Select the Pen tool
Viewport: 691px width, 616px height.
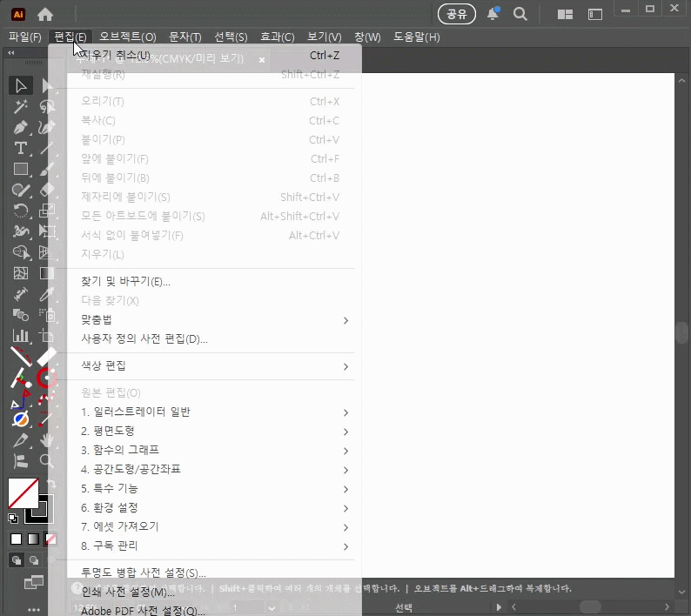tap(21, 127)
